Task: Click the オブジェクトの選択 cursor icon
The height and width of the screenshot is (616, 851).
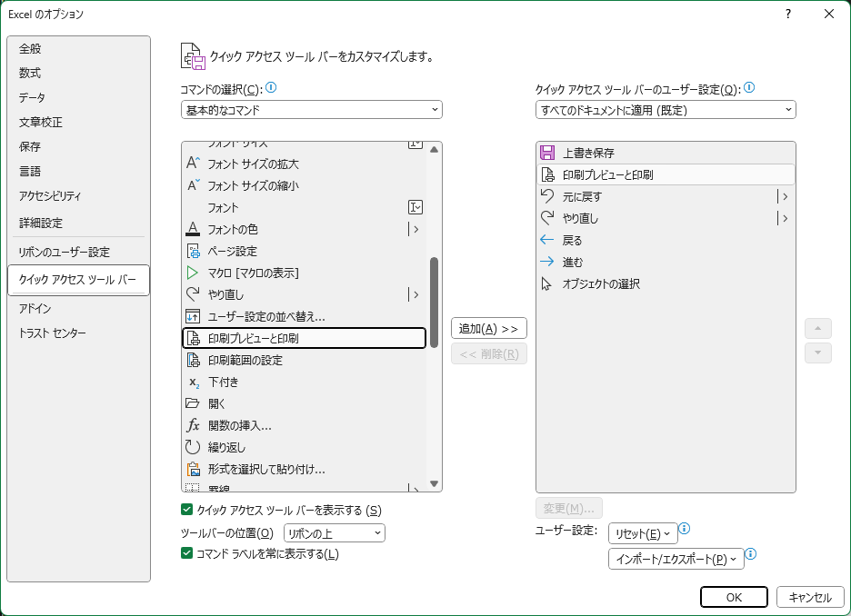Action: coord(546,283)
